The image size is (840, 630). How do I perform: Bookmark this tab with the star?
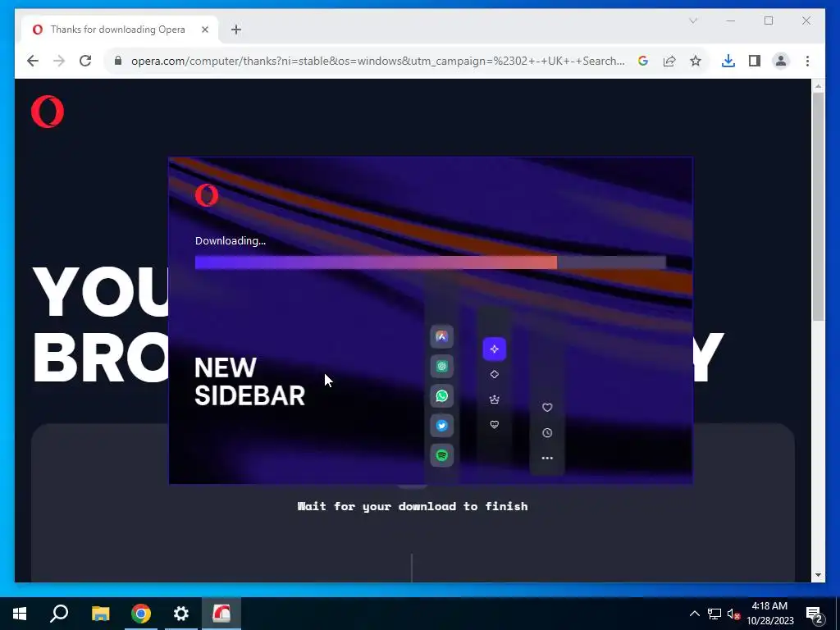(x=696, y=61)
